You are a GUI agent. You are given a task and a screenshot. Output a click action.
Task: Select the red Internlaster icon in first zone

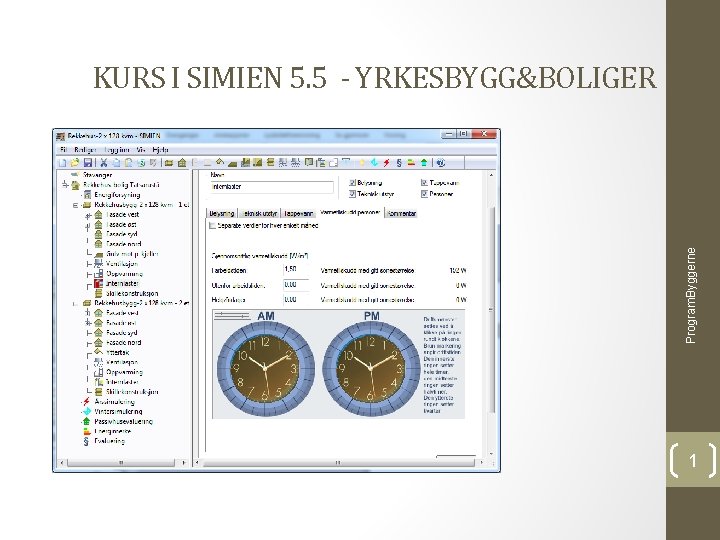coord(98,283)
